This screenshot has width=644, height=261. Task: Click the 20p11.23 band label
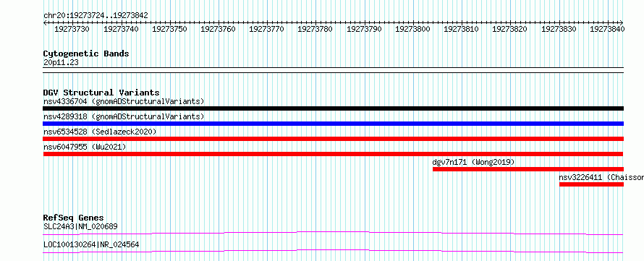(61, 63)
